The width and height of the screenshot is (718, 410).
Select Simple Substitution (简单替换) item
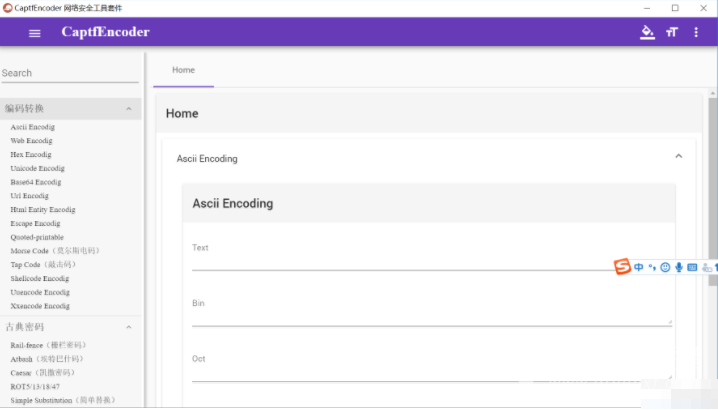tap(63, 400)
